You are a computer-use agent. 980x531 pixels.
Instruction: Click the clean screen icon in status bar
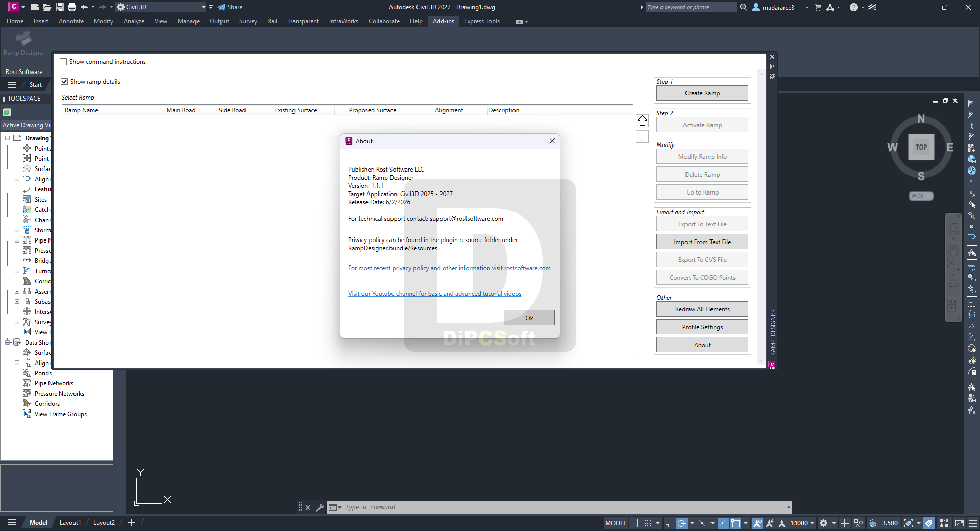960,523
